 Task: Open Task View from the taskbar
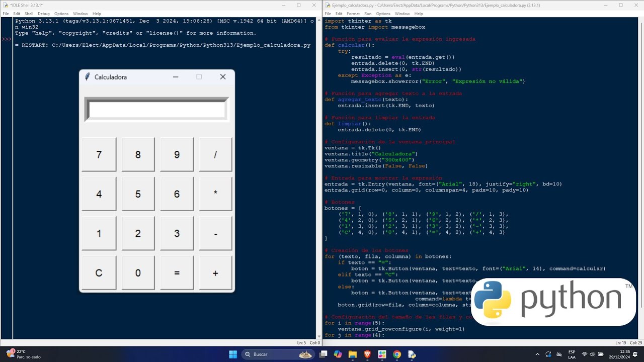pyautogui.click(x=323, y=354)
